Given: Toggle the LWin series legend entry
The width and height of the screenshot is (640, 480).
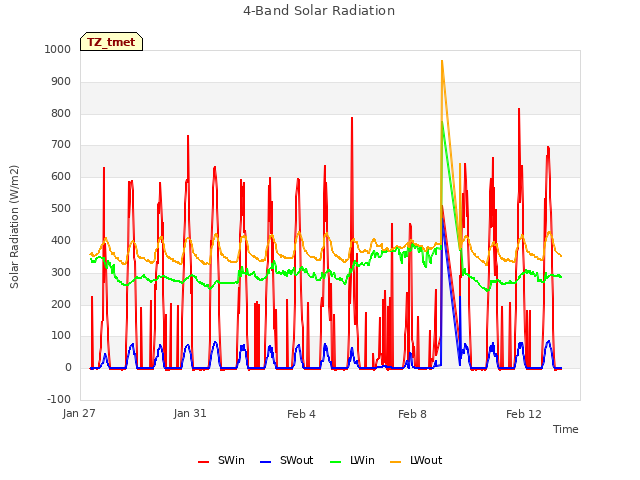Looking at the screenshot, I should 352,460.
